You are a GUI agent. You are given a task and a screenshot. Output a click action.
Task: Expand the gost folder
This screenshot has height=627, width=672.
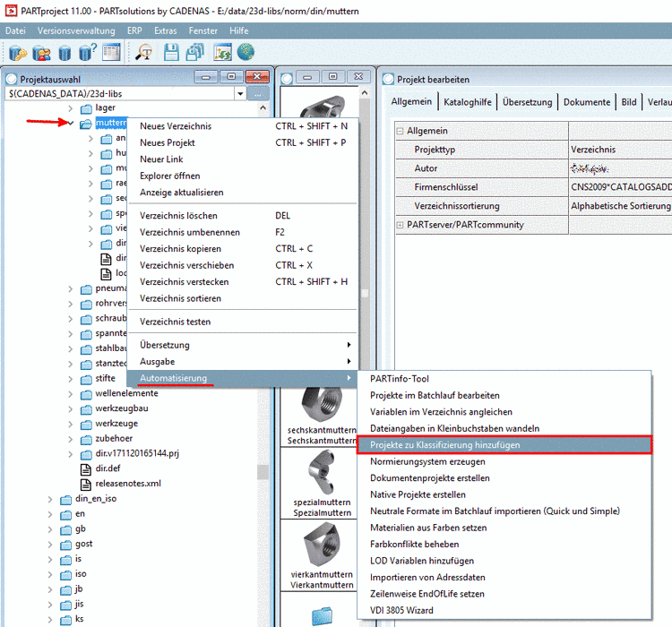(x=50, y=545)
